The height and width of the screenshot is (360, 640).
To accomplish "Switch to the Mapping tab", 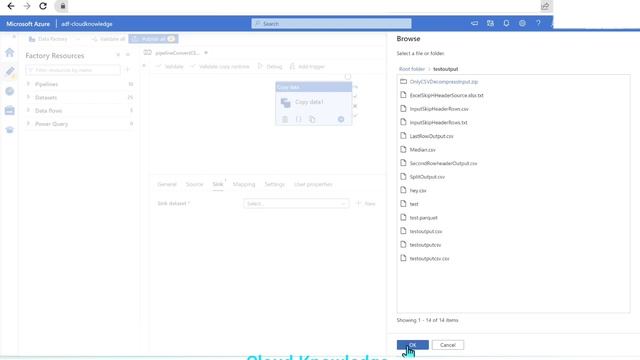I will [x=244, y=184].
